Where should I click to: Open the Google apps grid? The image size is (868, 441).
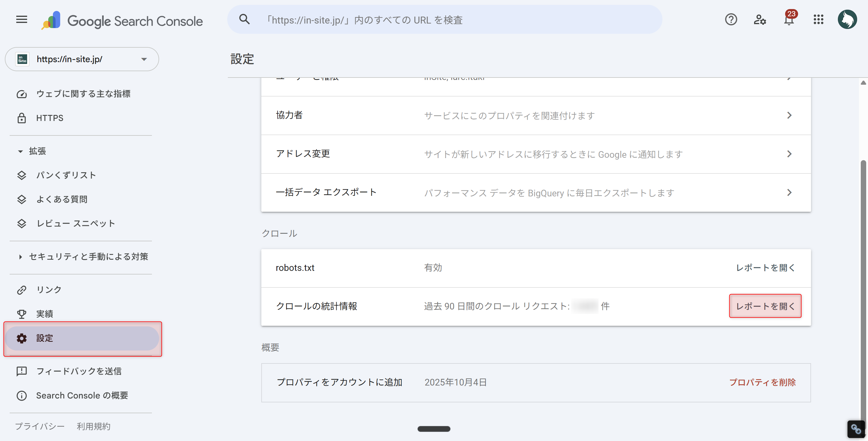point(818,20)
